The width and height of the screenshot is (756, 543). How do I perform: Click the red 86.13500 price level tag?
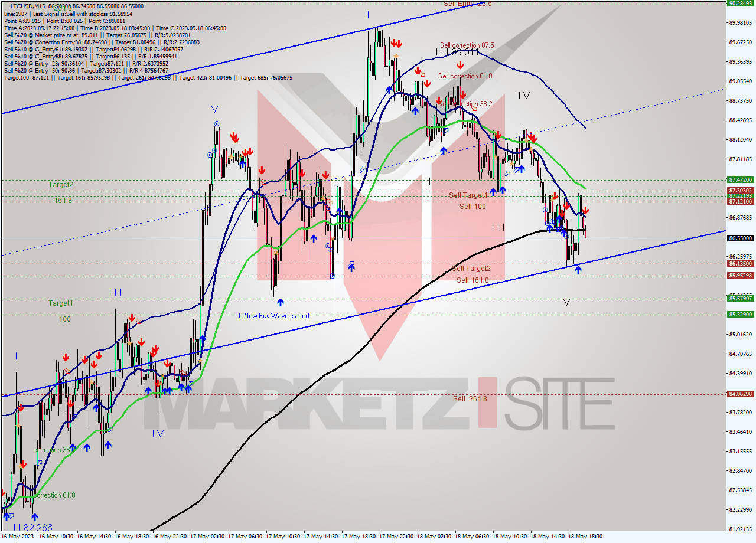[x=740, y=264]
